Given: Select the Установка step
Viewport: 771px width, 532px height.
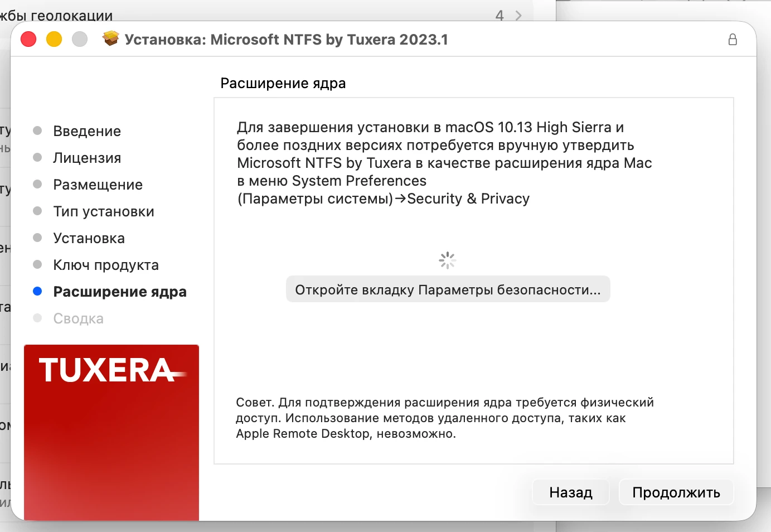Looking at the screenshot, I should [89, 238].
